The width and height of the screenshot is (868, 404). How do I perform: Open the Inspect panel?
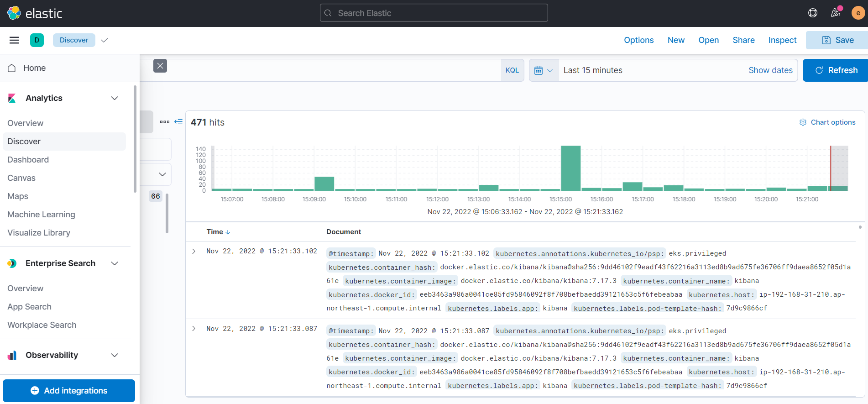782,40
